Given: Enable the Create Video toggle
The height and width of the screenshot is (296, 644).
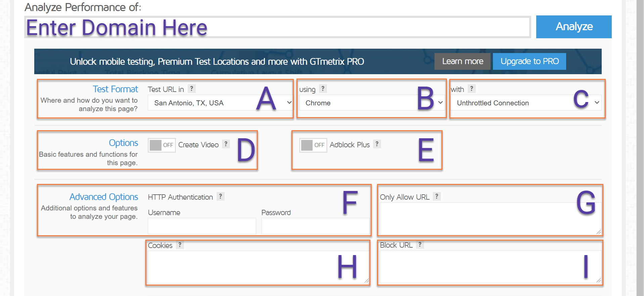Looking at the screenshot, I should [x=162, y=145].
